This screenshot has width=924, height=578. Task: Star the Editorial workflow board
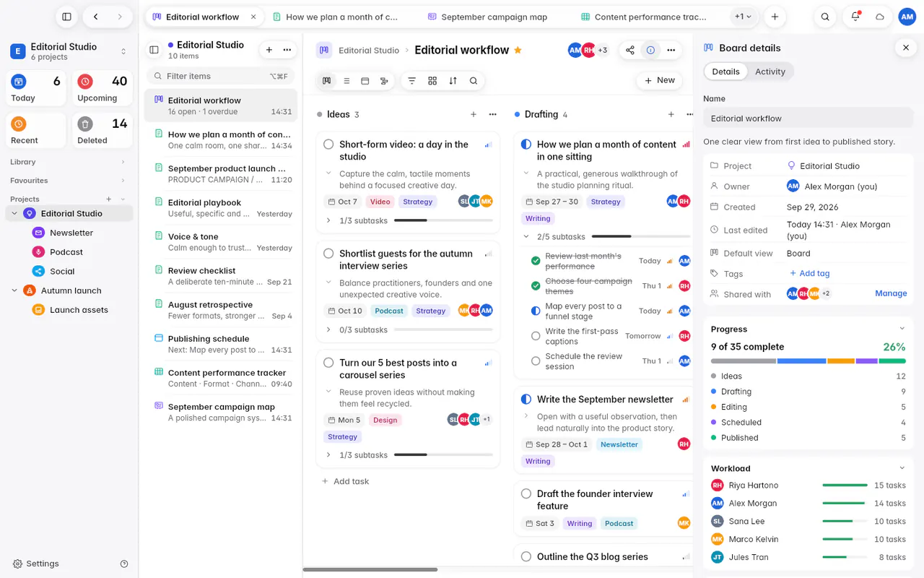pos(518,50)
